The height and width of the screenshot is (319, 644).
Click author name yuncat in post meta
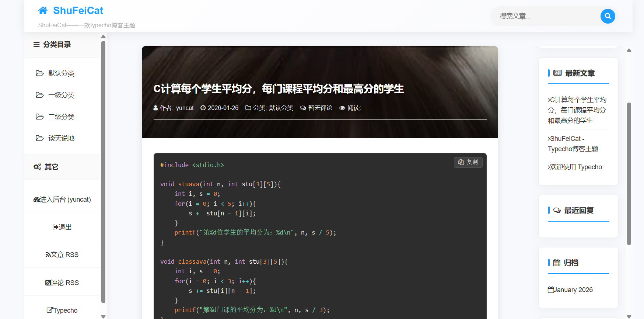pos(185,108)
